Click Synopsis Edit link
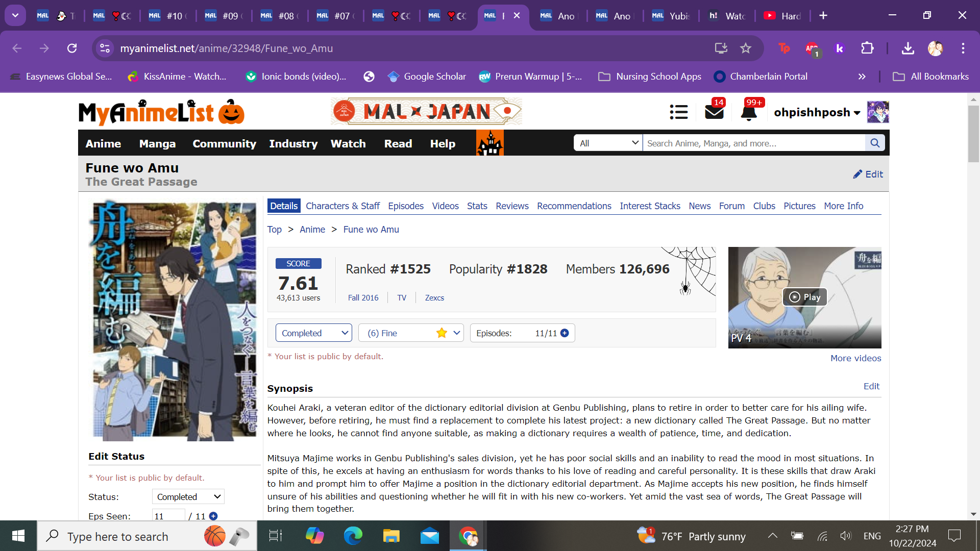980x551 pixels. tap(871, 386)
